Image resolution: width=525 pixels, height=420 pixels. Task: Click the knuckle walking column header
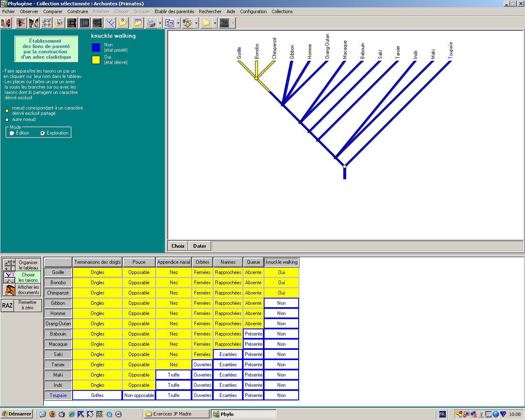[281, 262]
